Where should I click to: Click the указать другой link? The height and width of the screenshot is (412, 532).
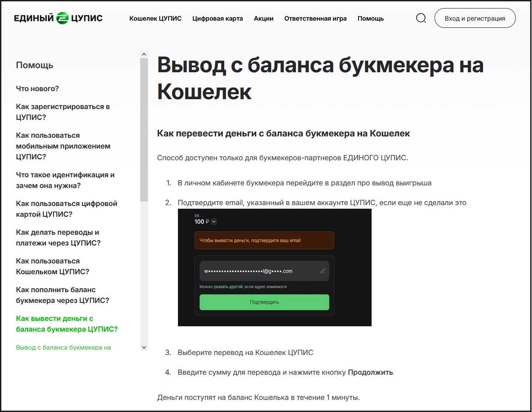tap(228, 286)
